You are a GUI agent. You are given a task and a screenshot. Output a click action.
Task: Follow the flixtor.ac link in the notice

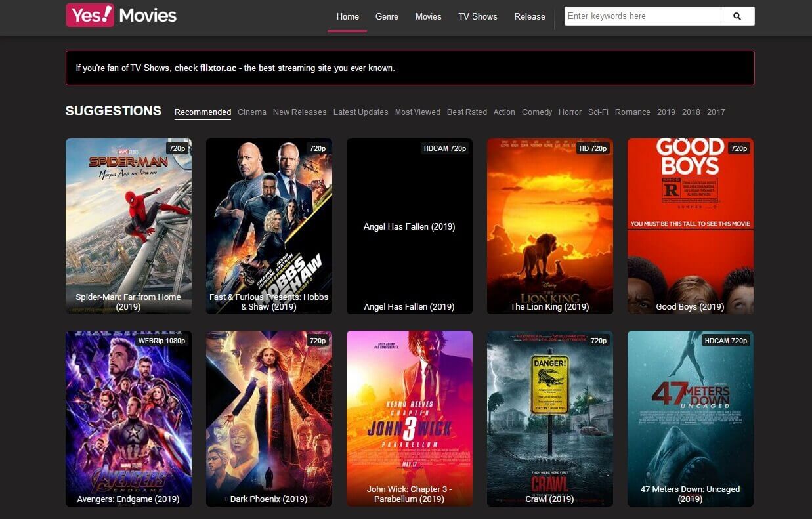pyautogui.click(x=218, y=68)
